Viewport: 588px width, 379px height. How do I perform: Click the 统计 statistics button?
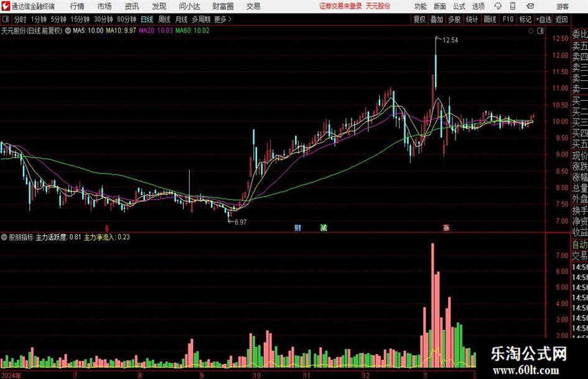(472, 19)
